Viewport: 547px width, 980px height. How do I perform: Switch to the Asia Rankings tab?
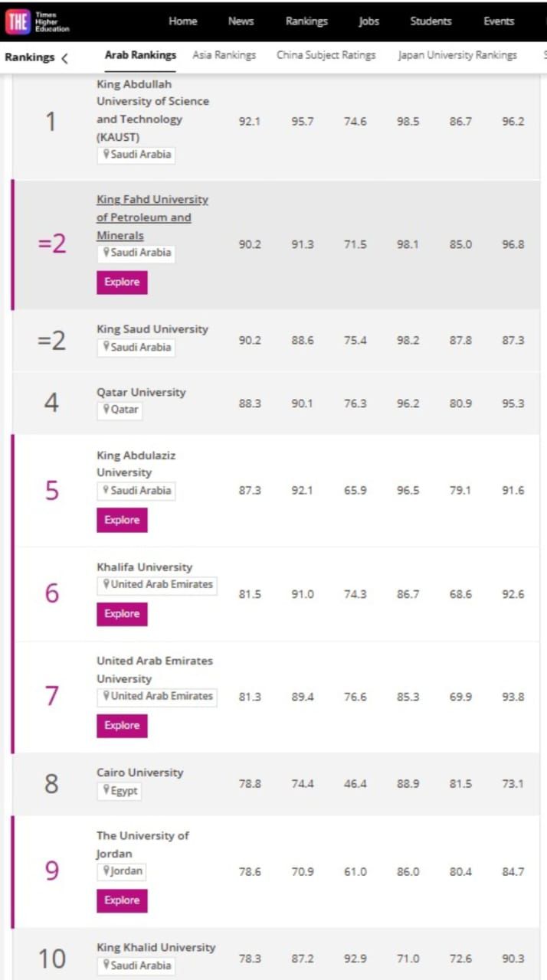click(224, 55)
